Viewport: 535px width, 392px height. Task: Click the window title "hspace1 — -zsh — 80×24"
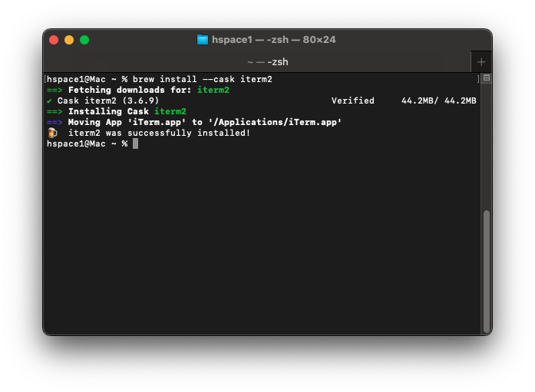point(274,40)
